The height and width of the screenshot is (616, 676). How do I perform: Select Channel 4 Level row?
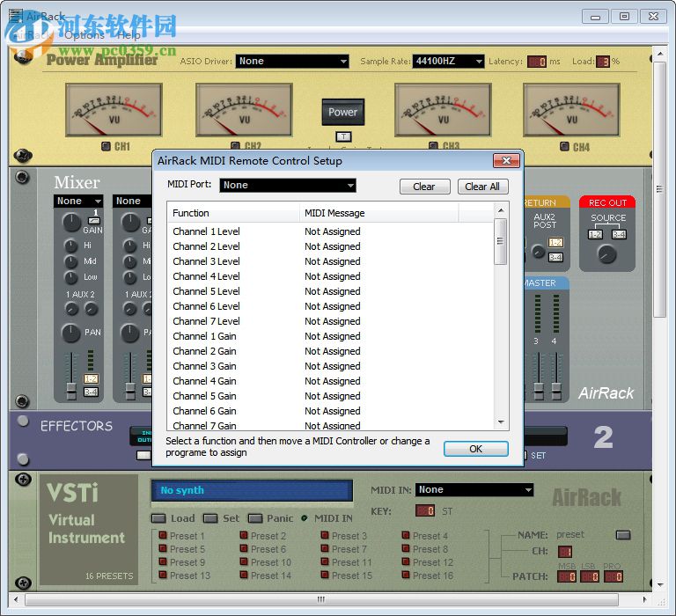click(x=330, y=276)
